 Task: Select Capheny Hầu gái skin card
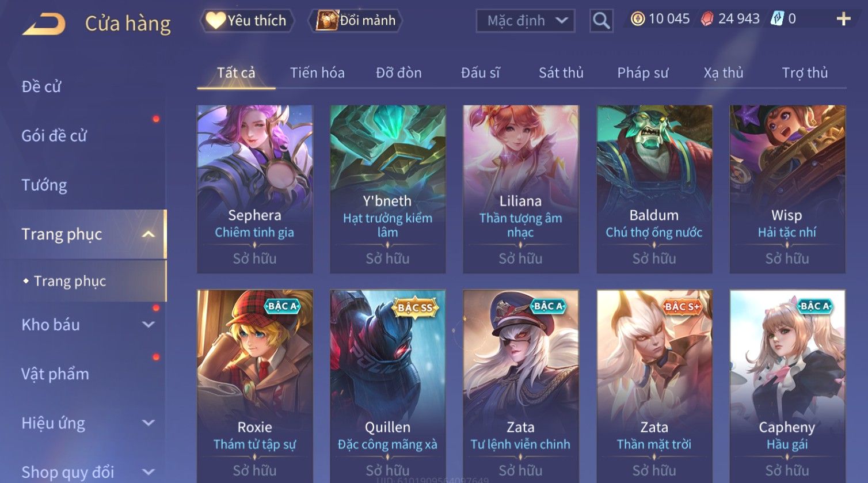[787, 386]
